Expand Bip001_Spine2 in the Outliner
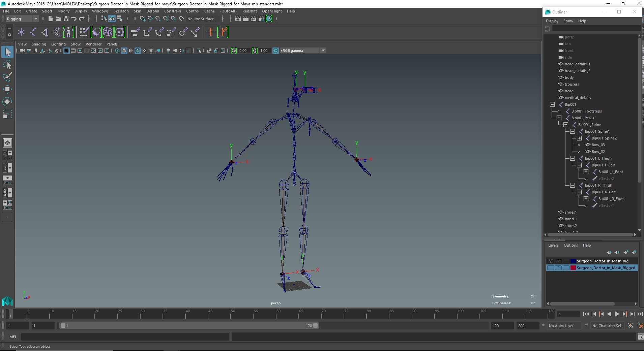The image size is (644, 351). click(579, 138)
